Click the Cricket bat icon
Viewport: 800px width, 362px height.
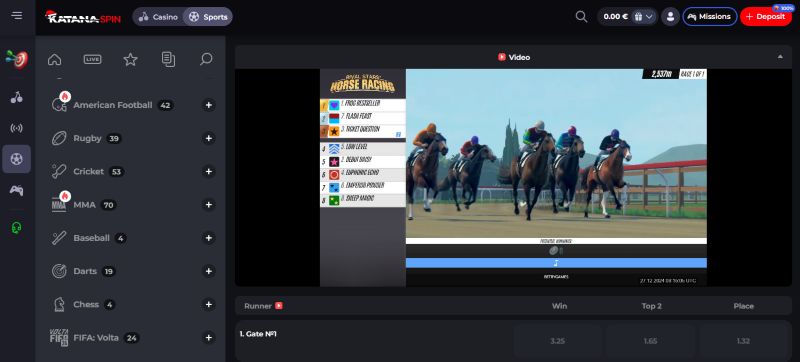point(59,171)
